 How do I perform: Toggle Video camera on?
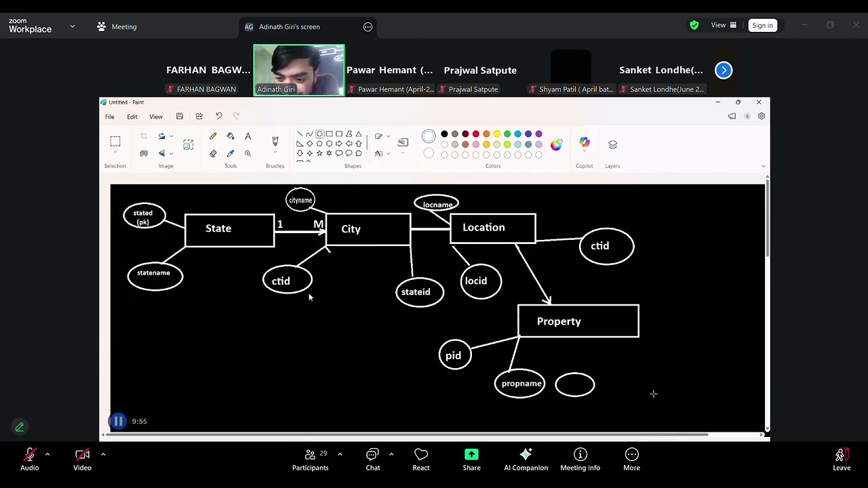point(82,459)
